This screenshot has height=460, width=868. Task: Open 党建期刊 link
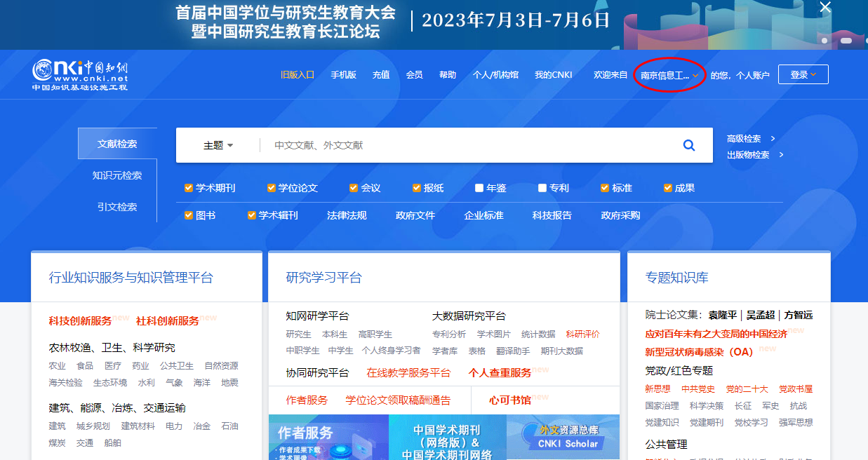pos(707,423)
